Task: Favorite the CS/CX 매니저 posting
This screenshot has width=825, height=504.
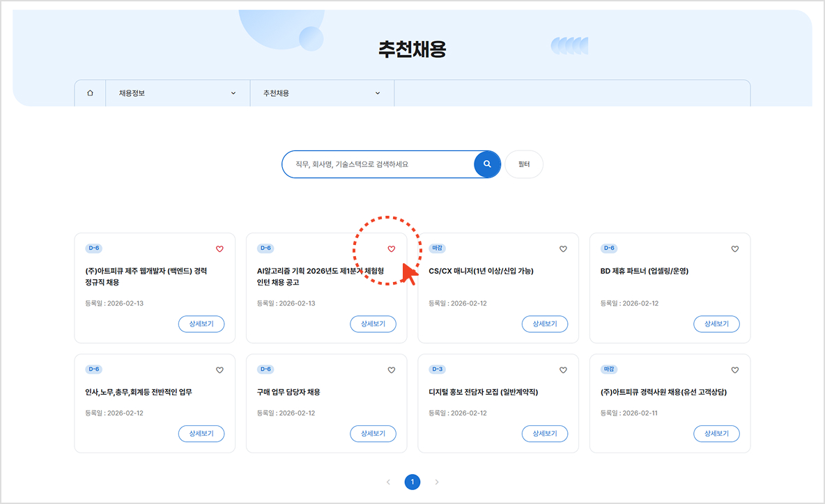Action: 563,248
